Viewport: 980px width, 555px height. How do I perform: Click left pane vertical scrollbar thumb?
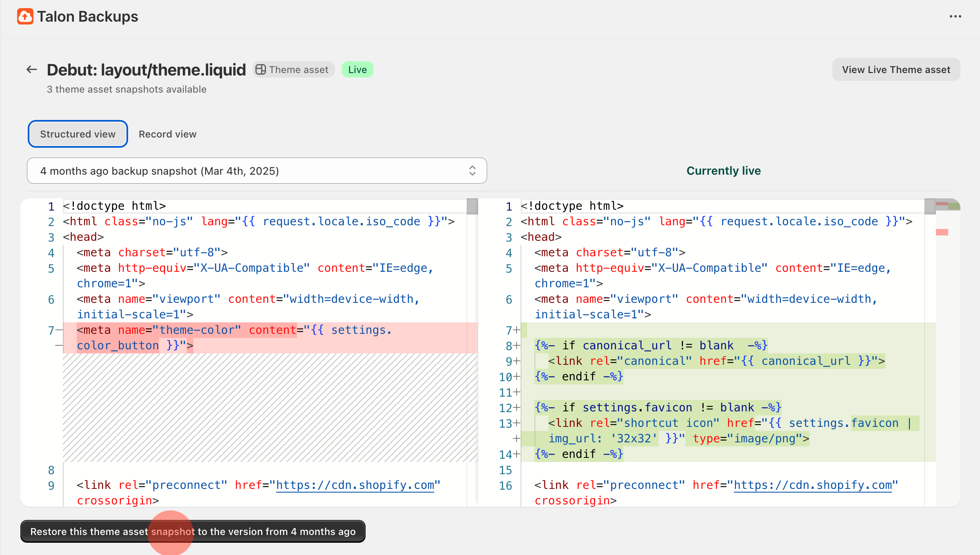pyautogui.click(x=472, y=206)
